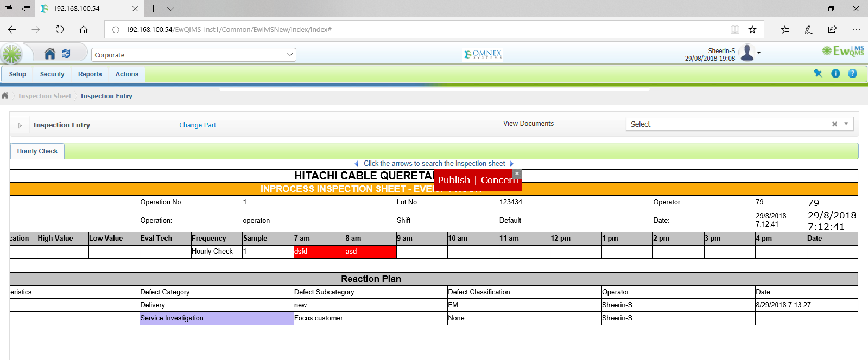Click the red 8 am cell asd

pos(370,252)
